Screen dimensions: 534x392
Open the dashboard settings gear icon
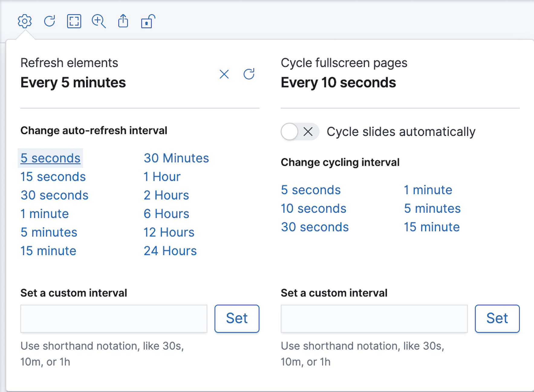pyautogui.click(x=24, y=21)
